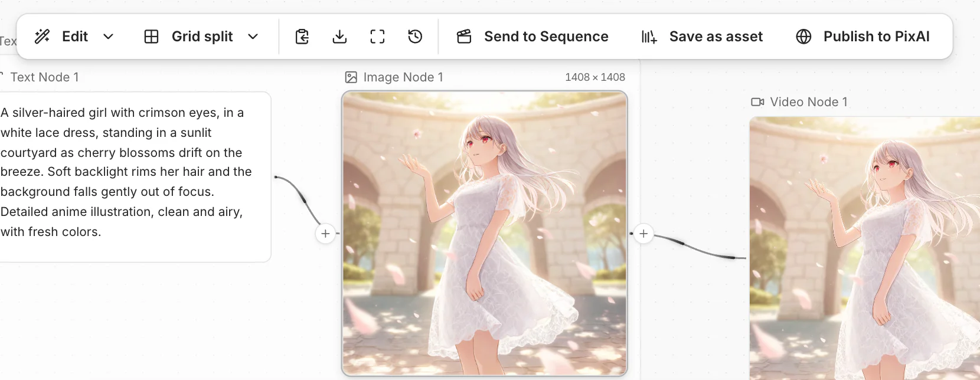The height and width of the screenshot is (380, 980).
Task: Click Save as asset label
Action: coord(716,37)
